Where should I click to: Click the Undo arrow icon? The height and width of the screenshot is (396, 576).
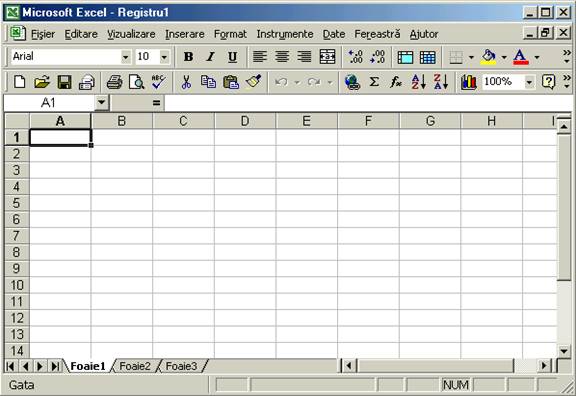281,82
